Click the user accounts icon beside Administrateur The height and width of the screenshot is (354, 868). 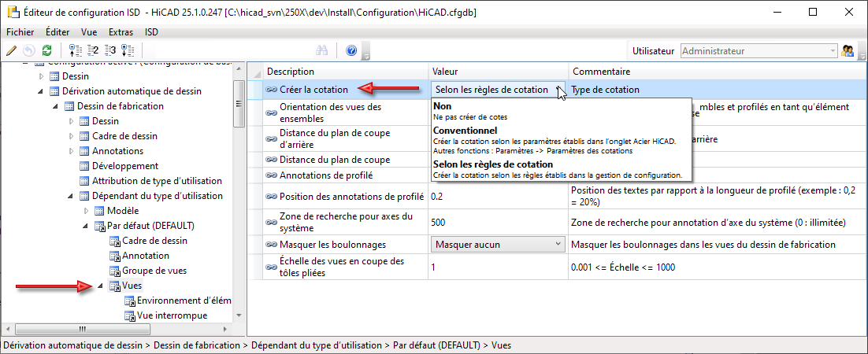coord(848,51)
